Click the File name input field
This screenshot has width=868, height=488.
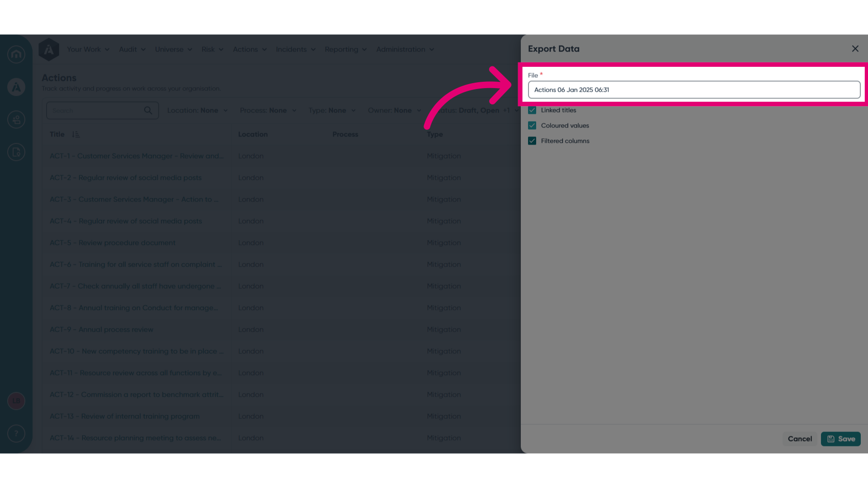(694, 90)
